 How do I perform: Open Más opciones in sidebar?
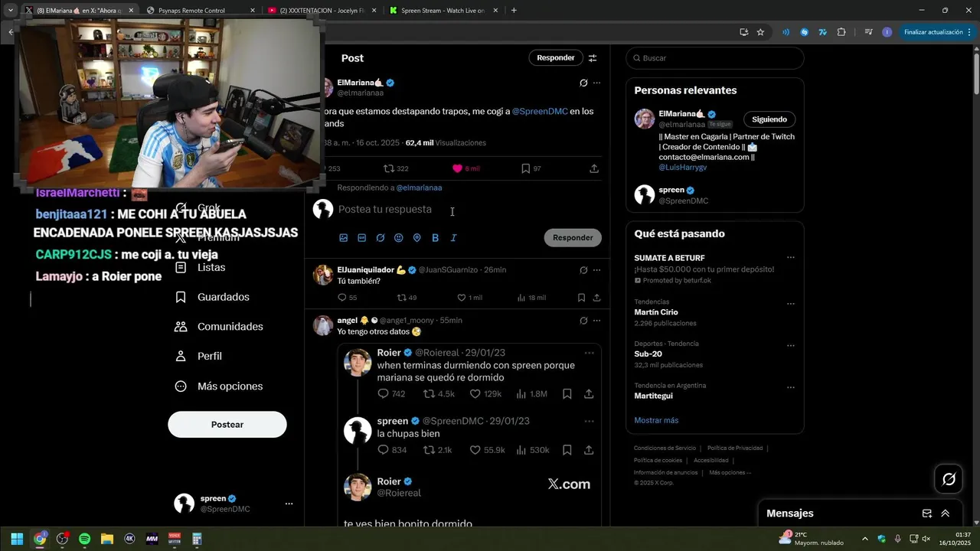pos(219,386)
